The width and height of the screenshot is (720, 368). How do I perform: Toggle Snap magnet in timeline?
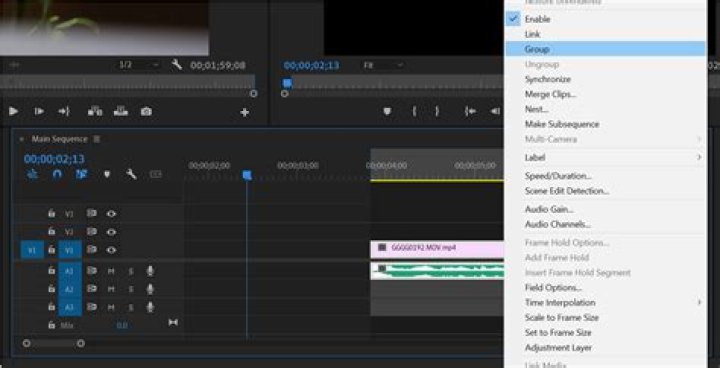pos(57,175)
